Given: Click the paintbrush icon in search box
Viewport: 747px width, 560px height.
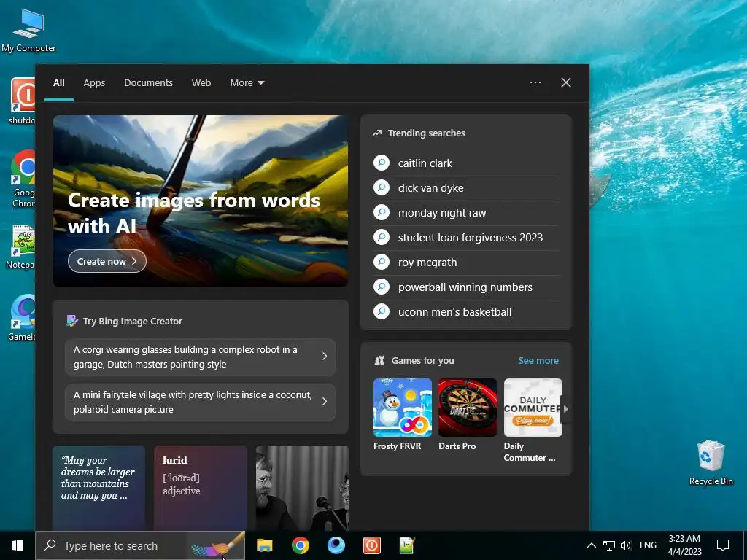Looking at the screenshot, I should [x=217, y=545].
